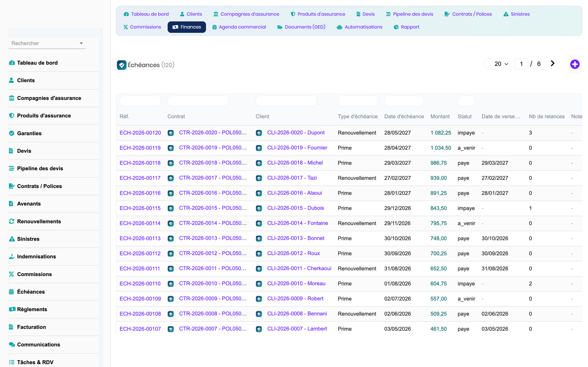Click Renouvellements refresh icon in sidebar
Image resolution: width=588 pixels, height=367 pixels.
tap(12, 221)
